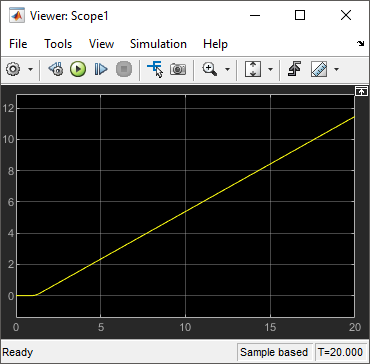This screenshot has height=364, width=370.
Task: Open the Tools menu
Action: click(x=58, y=44)
